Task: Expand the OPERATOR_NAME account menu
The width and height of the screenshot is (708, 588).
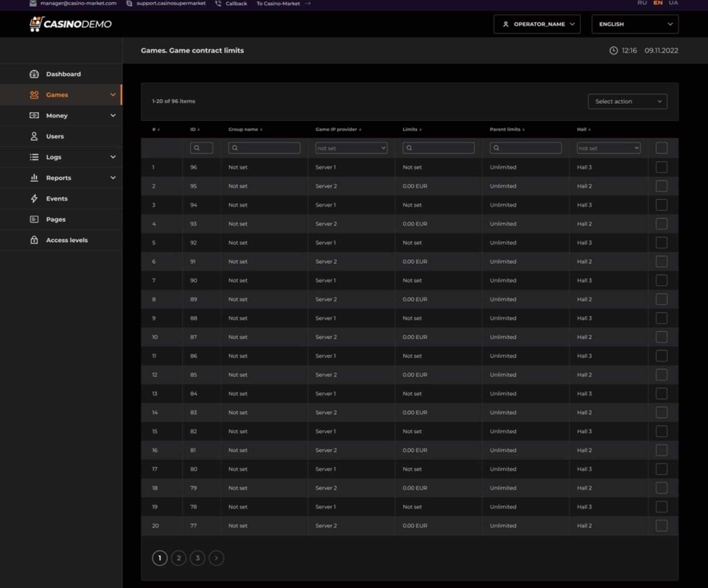Action: (537, 24)
